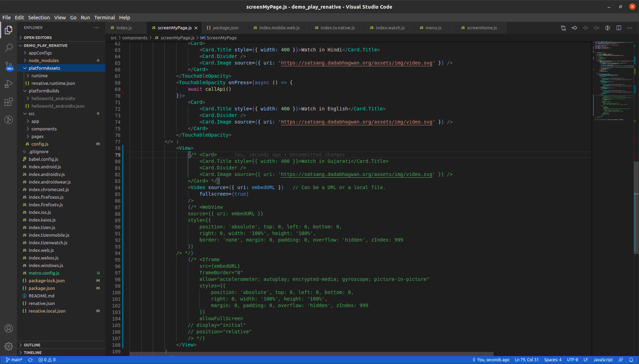Collapse the platformBuilds folder

click(x=61, y=91)
